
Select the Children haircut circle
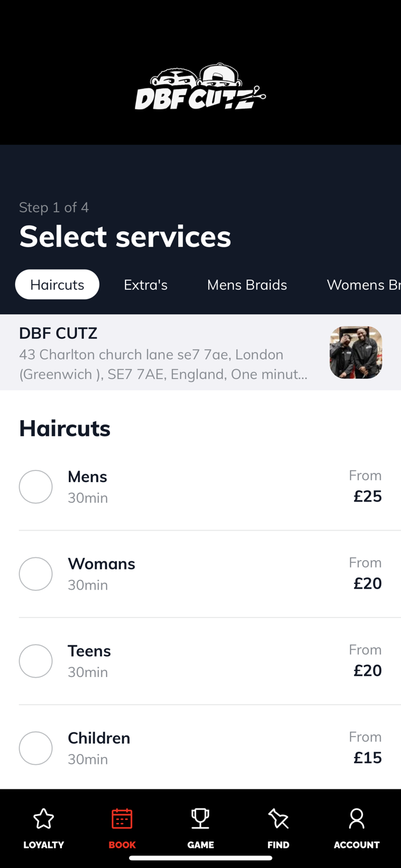click(x=35, y=748)
